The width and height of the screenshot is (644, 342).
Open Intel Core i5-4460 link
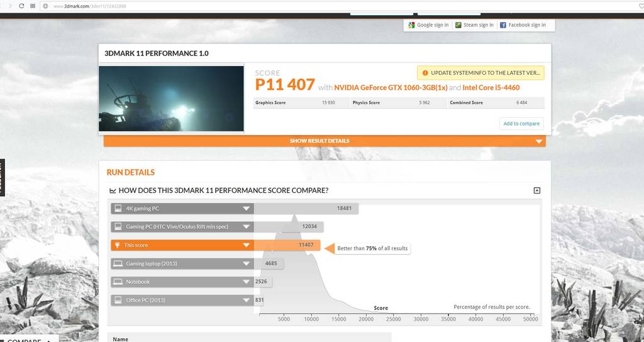[x=491, y=87]
